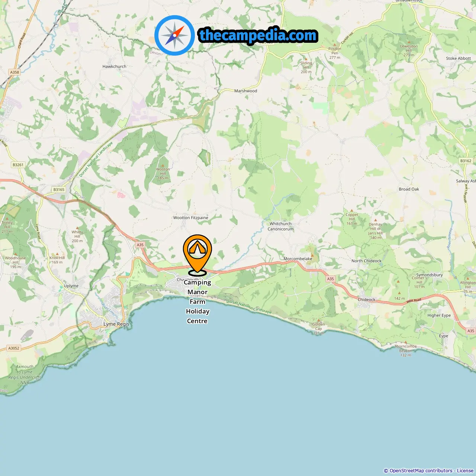Click the blue compass logo icon
Image resolution: width=476 pixels, height=476 pixels.
(174, 35)
